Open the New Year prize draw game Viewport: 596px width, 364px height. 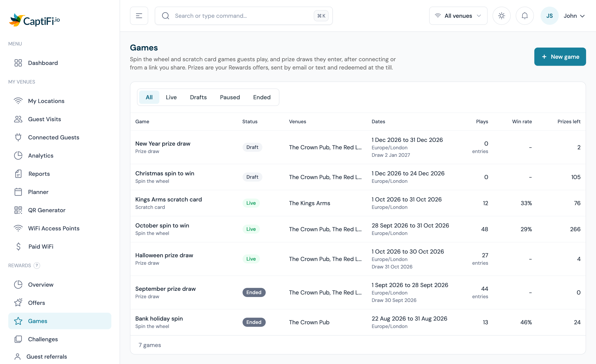coord(163,144)
